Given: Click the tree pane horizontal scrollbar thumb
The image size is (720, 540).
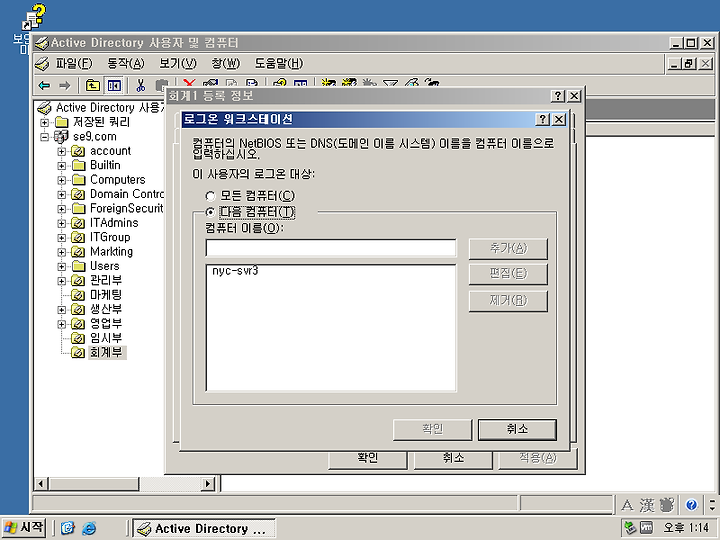Looking at the screenshot, I should [x=94, y=484].
